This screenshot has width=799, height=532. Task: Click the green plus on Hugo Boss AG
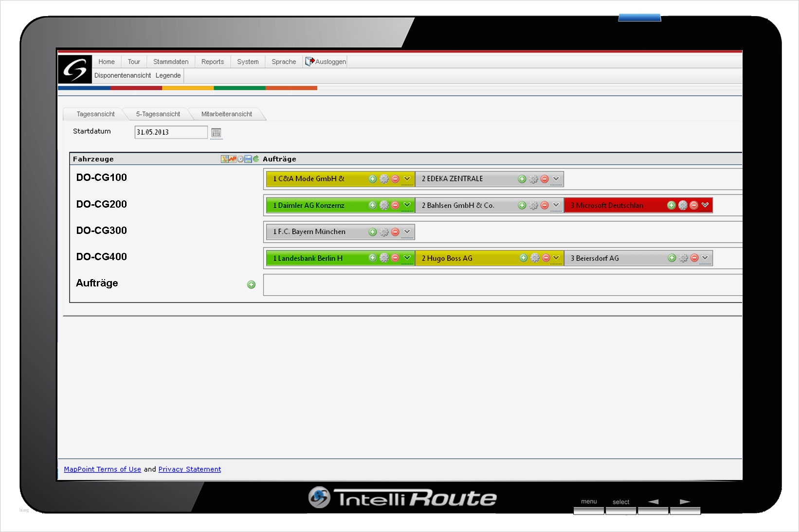click(524, 258)
